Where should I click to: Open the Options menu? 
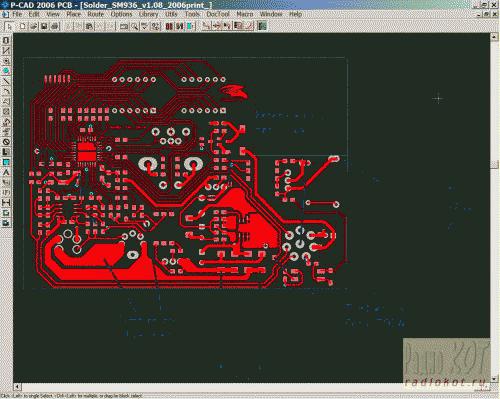121,14
